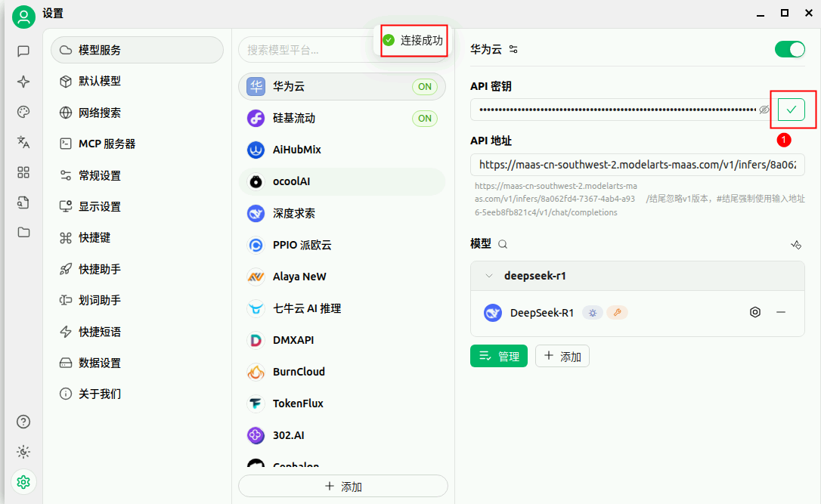821x504 pixels.
Task: Select the 深度求索 provider
Action: (x=342, y=214)
